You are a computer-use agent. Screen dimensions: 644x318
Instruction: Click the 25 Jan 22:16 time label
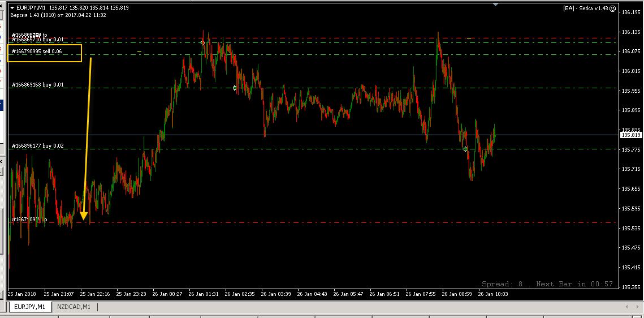click(95, 294)
